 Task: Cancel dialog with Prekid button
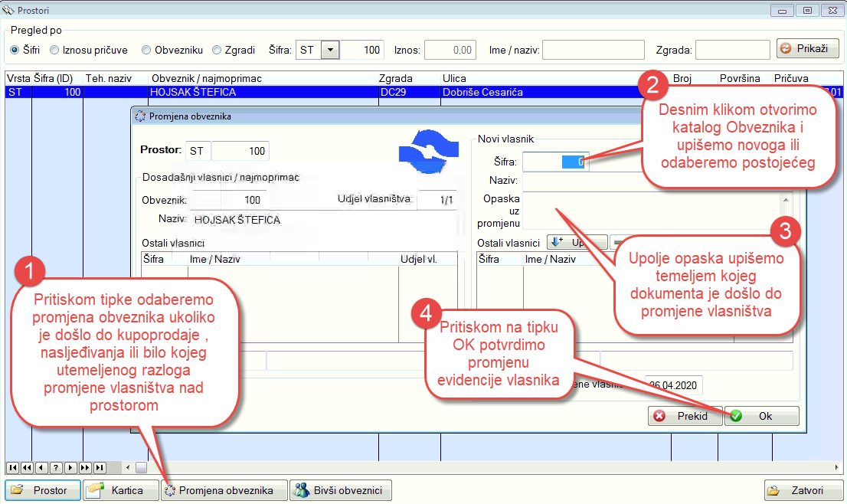coord(685,416)
